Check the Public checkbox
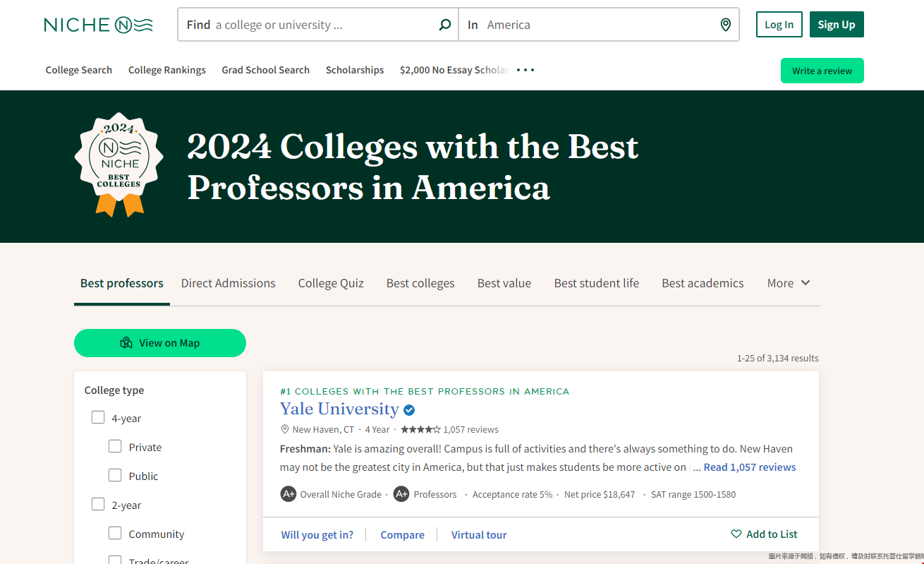The image size is (924, 564). (x=115, y=475)
